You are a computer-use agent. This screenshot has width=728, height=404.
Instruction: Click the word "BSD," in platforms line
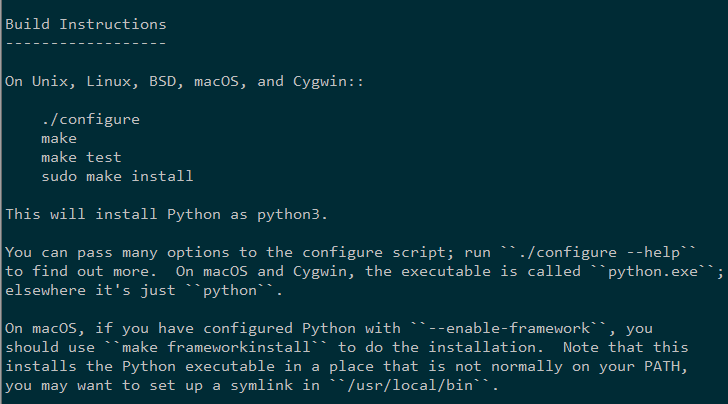(x=167, y=82)
